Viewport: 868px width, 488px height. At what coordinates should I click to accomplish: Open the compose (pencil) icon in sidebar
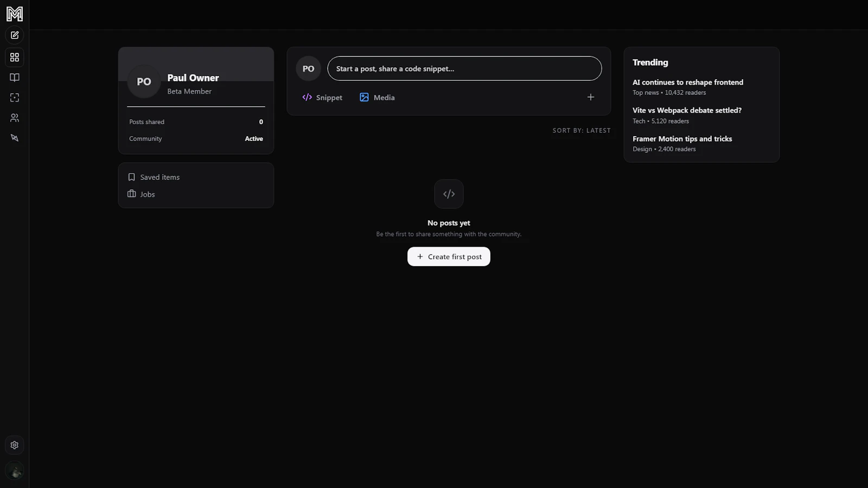pos(15,35)
